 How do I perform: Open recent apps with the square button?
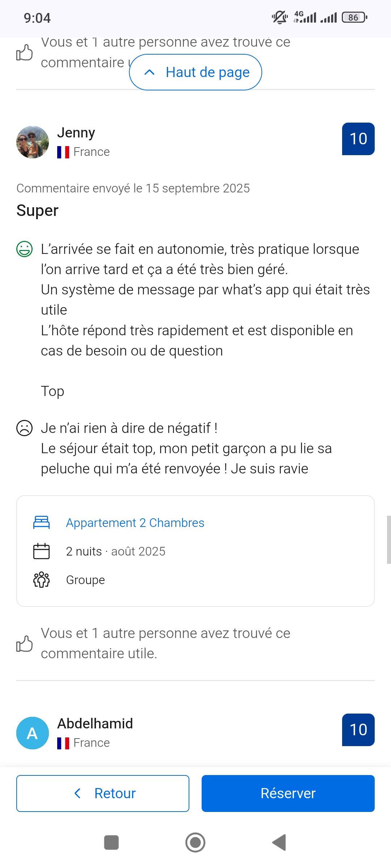tap(112, 842)
